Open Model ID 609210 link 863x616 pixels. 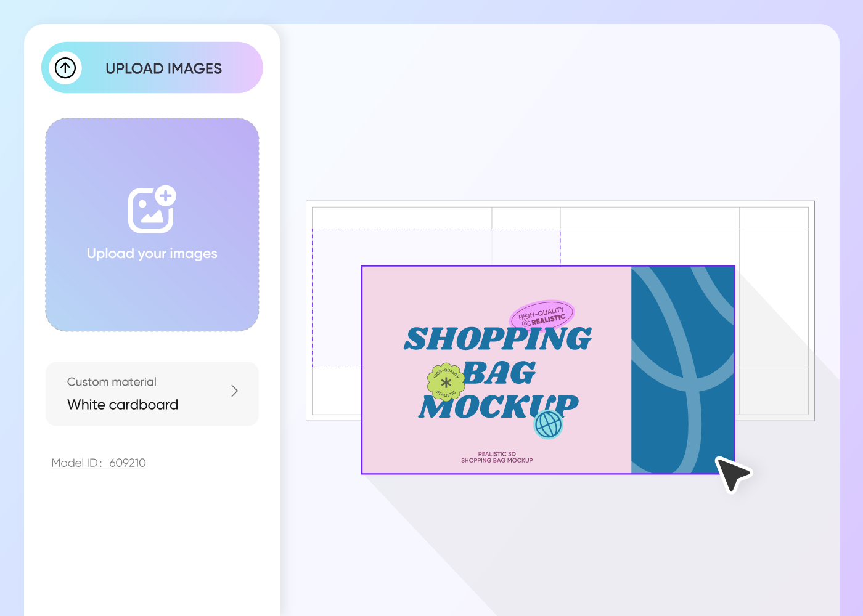click(99, 463)
